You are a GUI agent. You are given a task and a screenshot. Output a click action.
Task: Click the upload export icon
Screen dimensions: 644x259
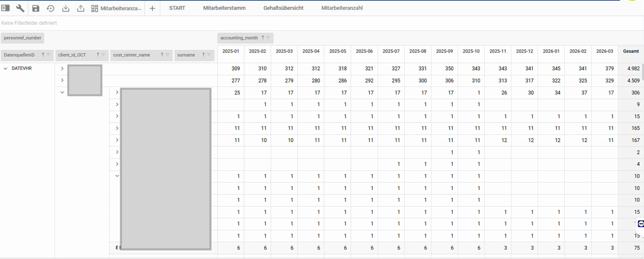coord(81,8)
